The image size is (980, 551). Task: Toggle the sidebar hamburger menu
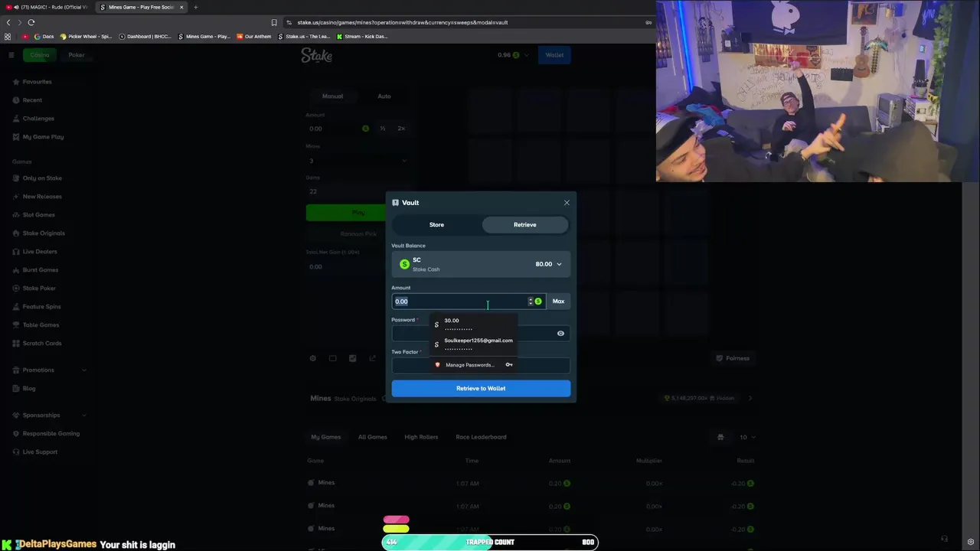[x=11, y=55]
